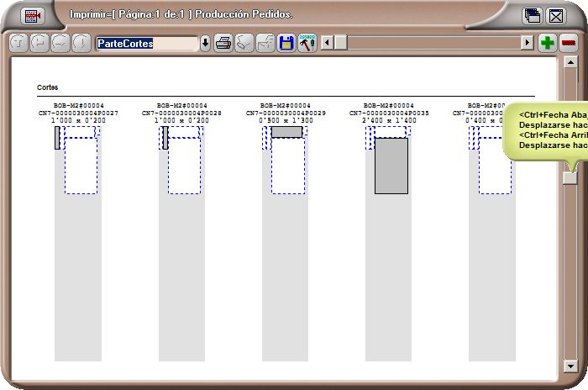Click the fourth round navigation button
Image resolution: width=588 pixels, height=390 pixels.
(81, 43)
